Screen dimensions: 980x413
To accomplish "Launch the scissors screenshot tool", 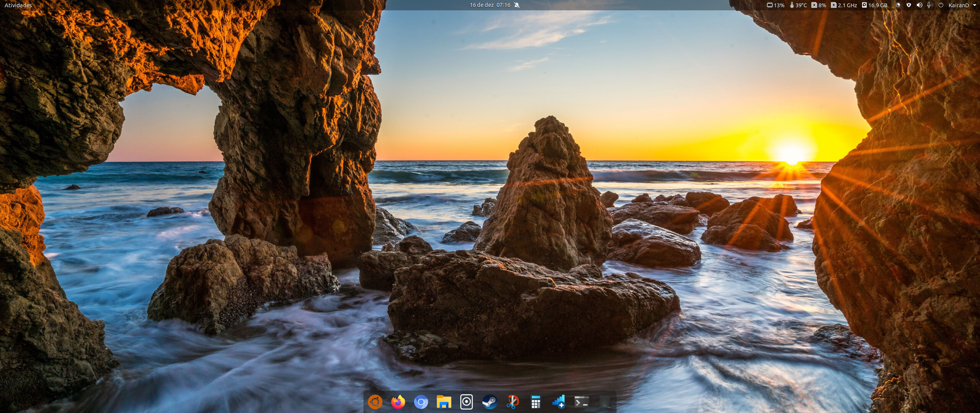I will 512,402.
